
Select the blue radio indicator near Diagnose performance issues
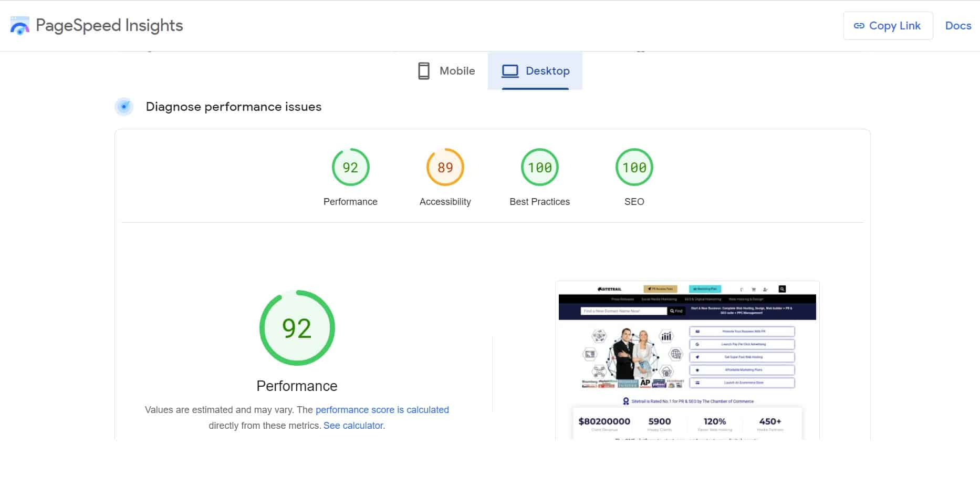(x=124, y=107)
